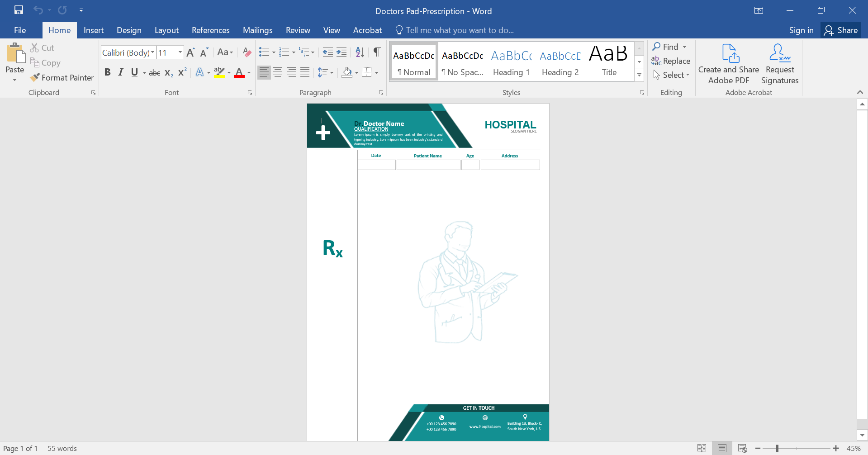This screenshot has height=455, width=868.
Task: Enable Print Layout view in status bar
Action: coord(722,448)
